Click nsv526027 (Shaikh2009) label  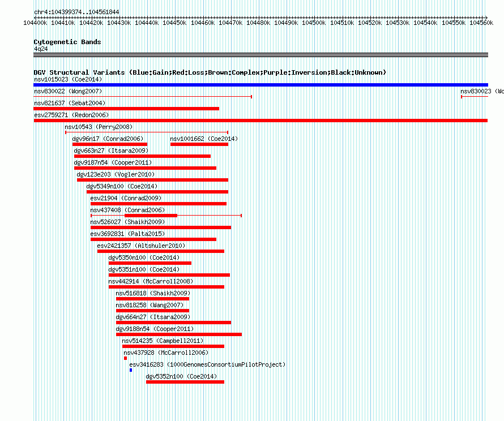coord(127,222)
